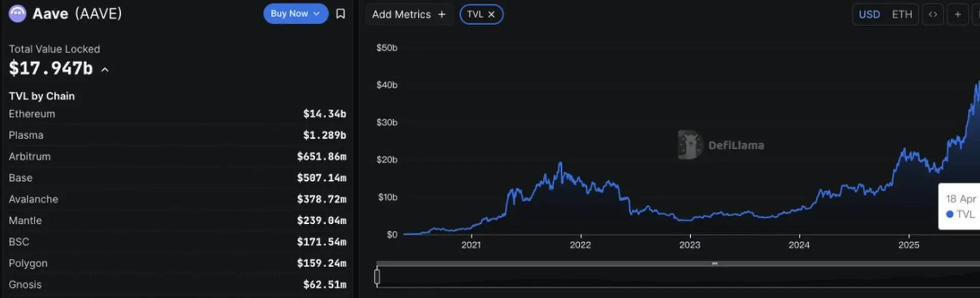Open the Buy Now dropdown

coord(295,14)
